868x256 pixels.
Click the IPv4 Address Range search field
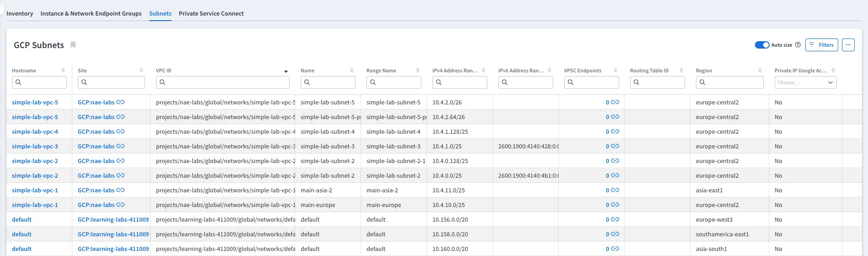pyautogui.click(x=463, y=82)
